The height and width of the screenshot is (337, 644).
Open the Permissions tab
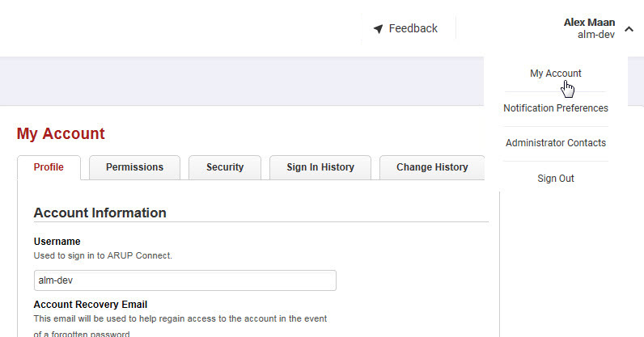(134, 167)
